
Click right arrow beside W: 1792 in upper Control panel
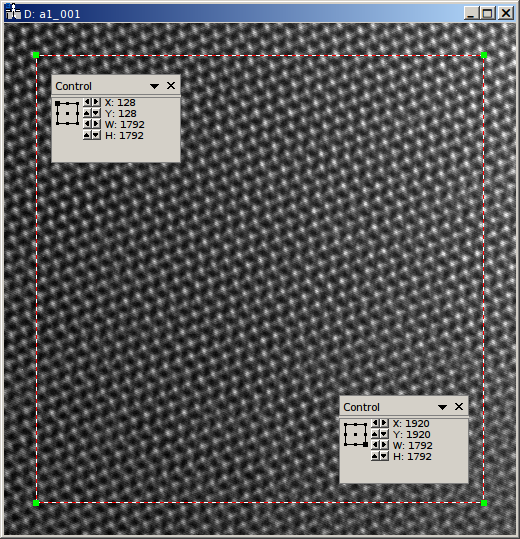tap(96, 124)
